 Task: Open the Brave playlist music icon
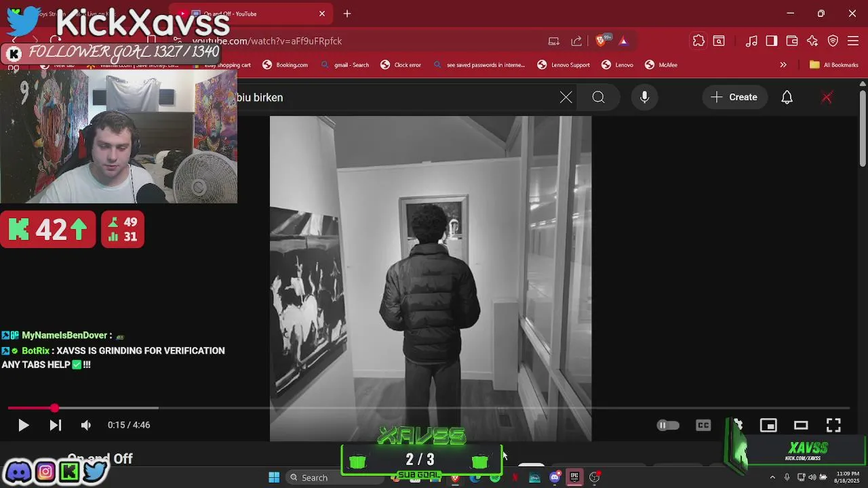coord(751,41)
